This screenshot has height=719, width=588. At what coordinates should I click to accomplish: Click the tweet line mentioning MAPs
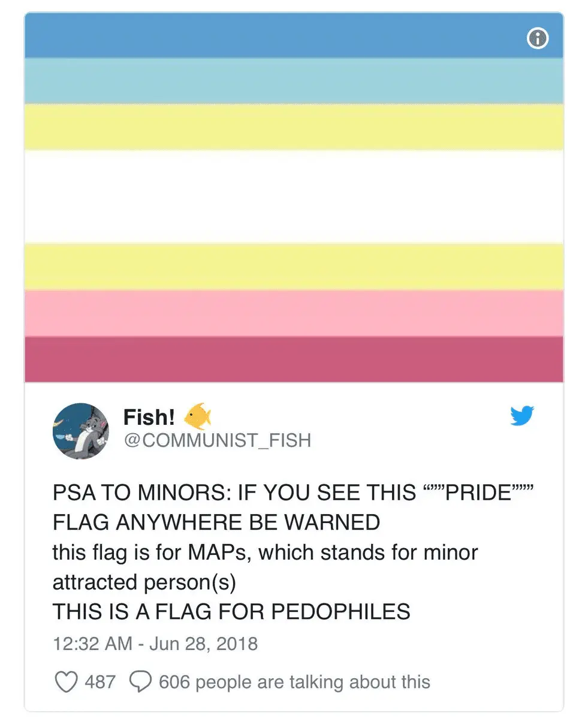(265, 552)
